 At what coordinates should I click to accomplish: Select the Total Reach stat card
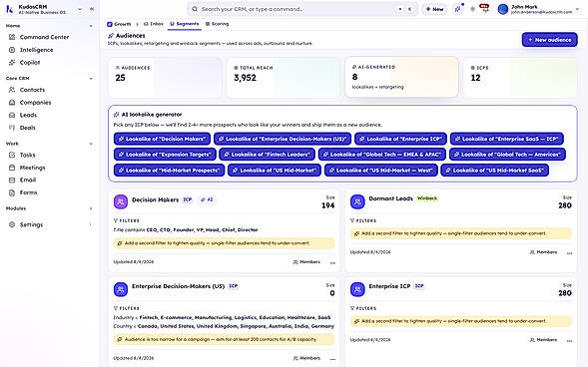coord(284,78)
